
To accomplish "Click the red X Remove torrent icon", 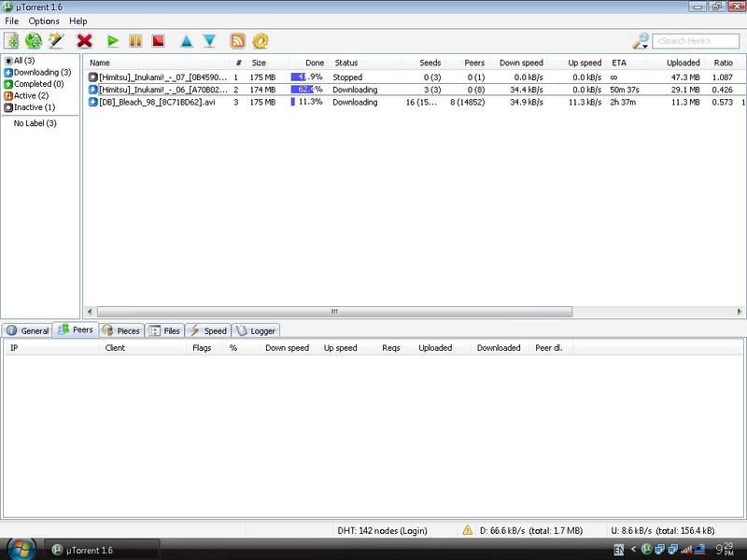I will tap(84, 41).
